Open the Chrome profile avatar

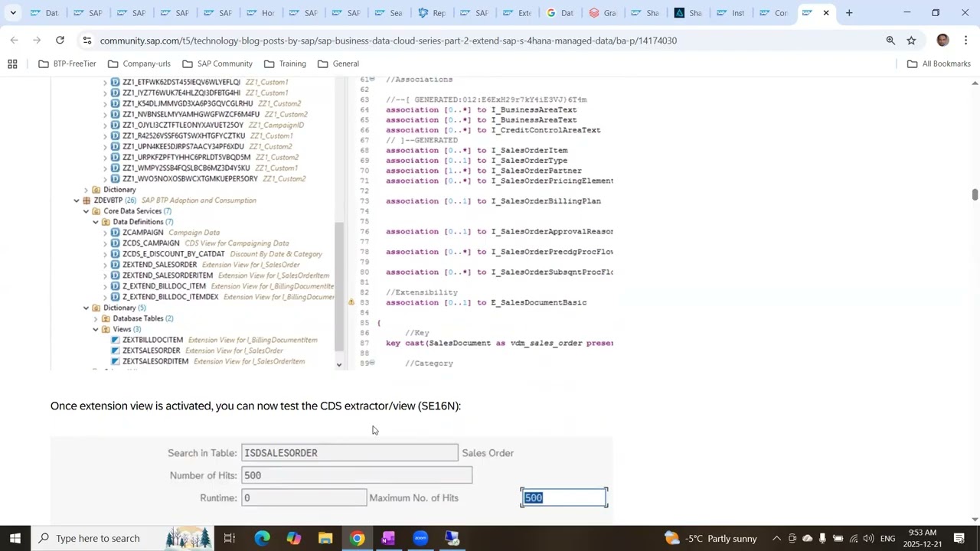point(942,41)
